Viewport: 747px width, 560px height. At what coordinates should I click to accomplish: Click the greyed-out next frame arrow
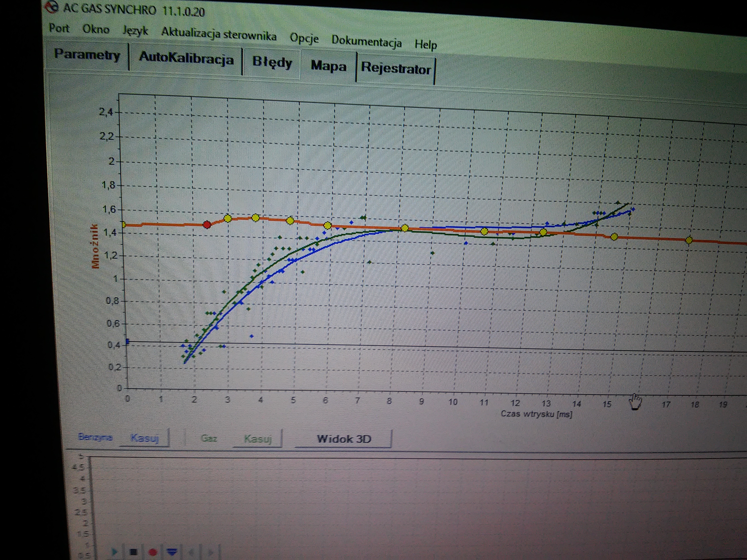[210, 553]
